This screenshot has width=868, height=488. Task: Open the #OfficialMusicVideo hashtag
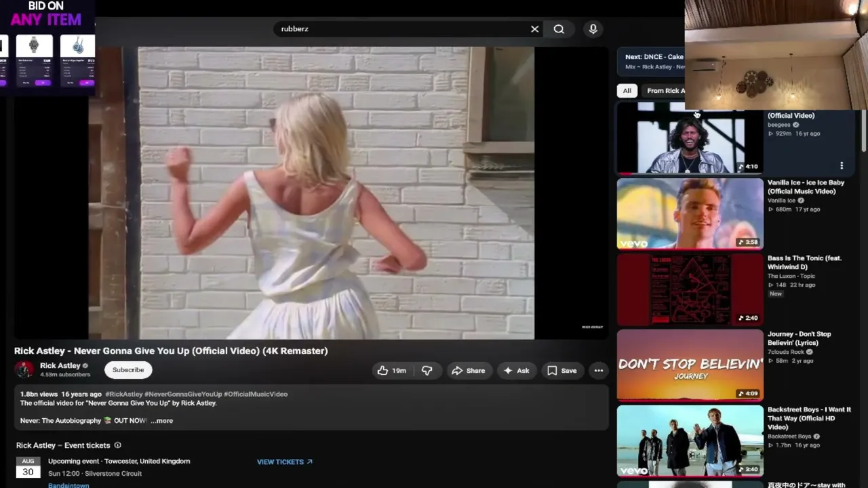pos(256,394)
